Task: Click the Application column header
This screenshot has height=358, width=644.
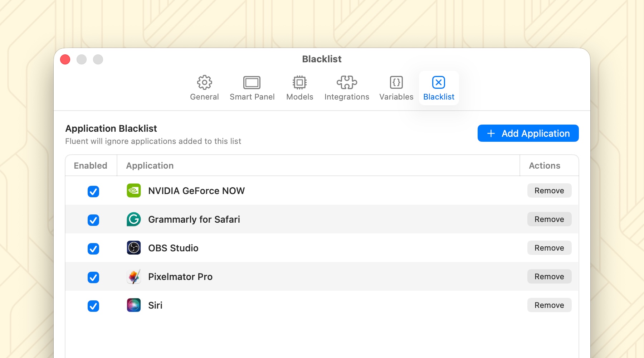Action: tap(150, 166)
